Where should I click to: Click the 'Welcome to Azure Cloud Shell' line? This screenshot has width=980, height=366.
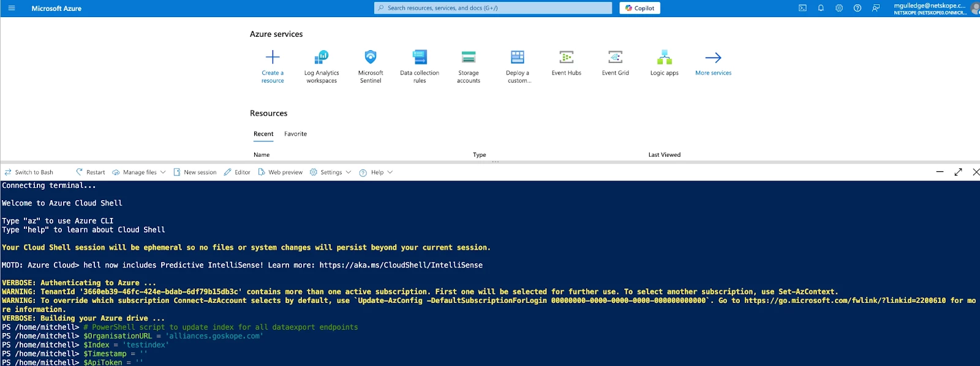[62, 203]
